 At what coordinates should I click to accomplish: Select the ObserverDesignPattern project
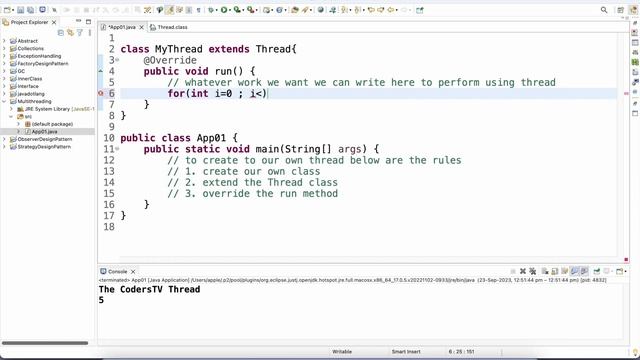pos(44,139)
